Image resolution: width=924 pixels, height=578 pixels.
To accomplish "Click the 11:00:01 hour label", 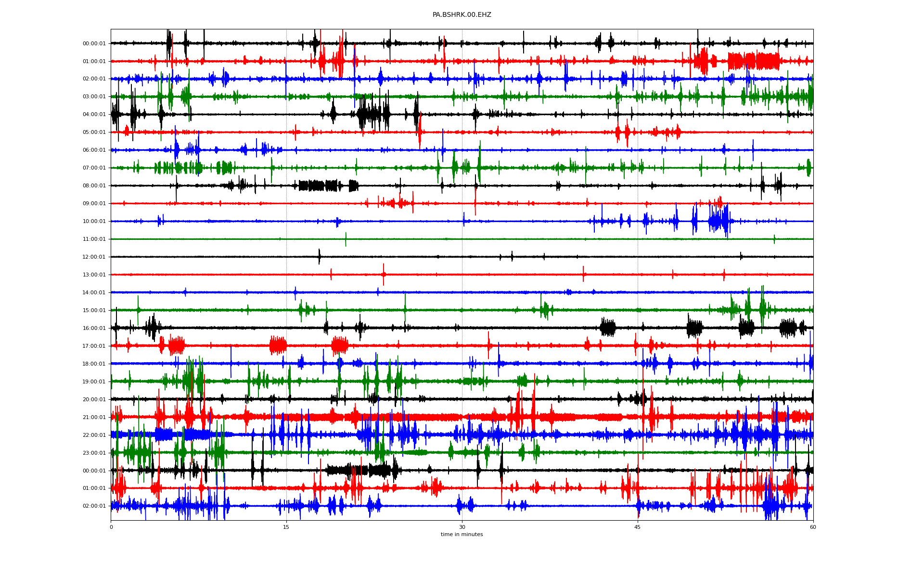I will [x=94, y=239].
